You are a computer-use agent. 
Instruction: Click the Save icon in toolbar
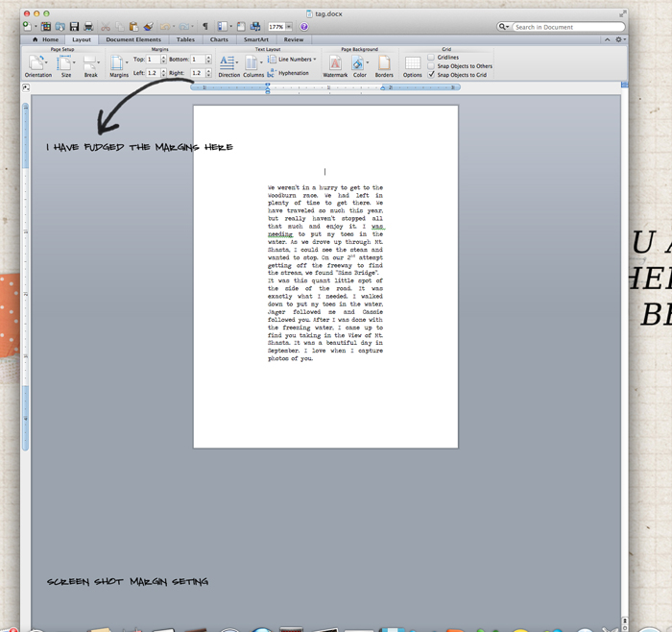[74, 27]
